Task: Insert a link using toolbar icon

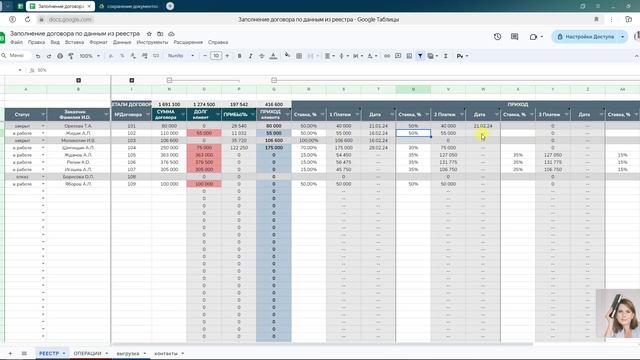Action: pos(387,56)
